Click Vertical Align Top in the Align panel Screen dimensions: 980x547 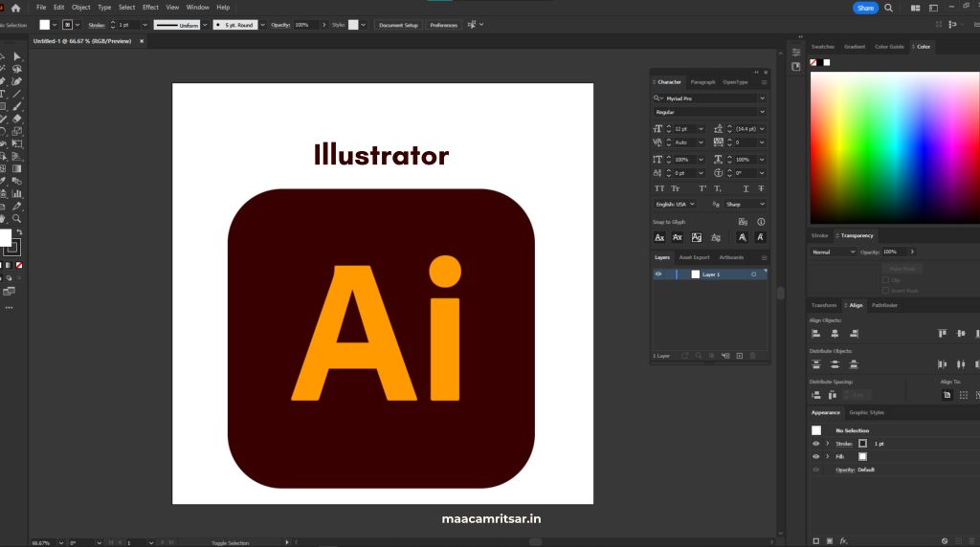click(942, 334)
